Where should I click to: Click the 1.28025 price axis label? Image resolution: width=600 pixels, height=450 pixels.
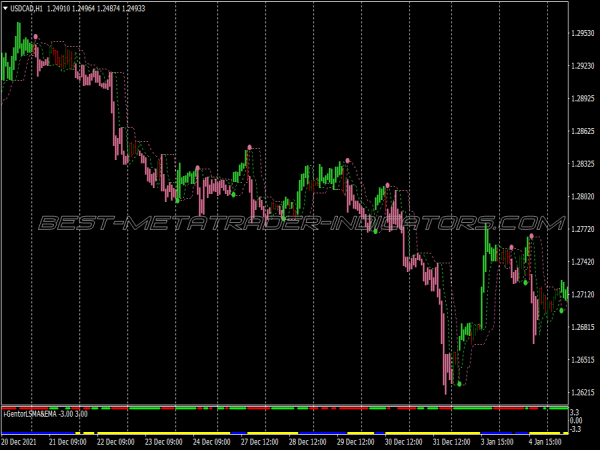pyautogui.click(x=582, y=196)
